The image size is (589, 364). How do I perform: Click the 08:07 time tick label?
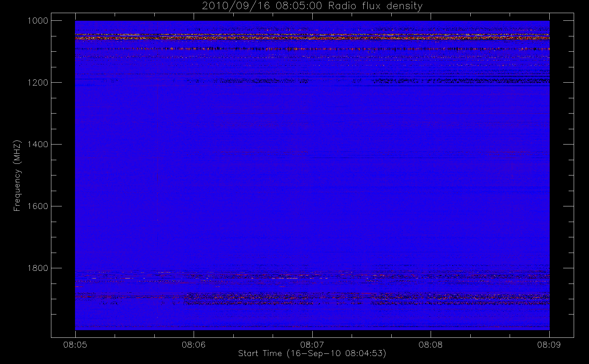pos(312,345)
